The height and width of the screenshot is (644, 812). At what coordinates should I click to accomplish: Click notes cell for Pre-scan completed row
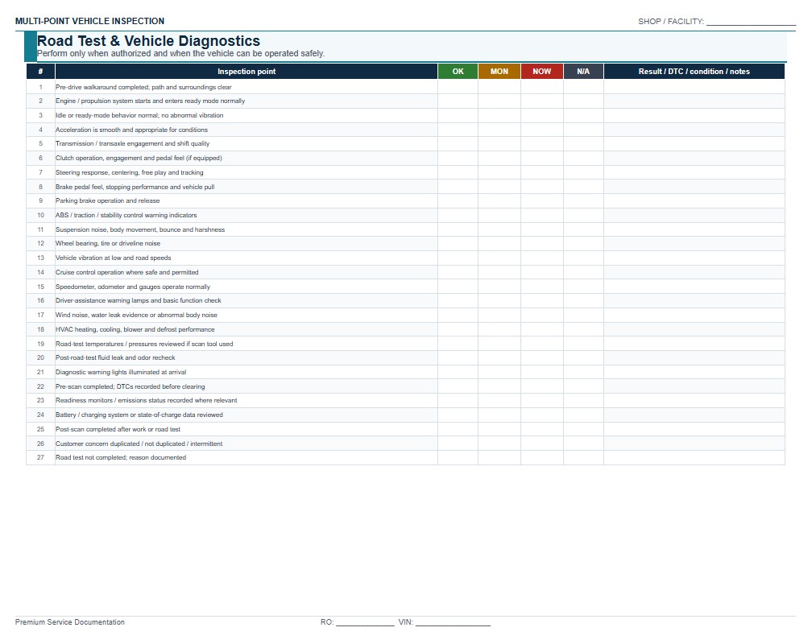coord(694,386)
